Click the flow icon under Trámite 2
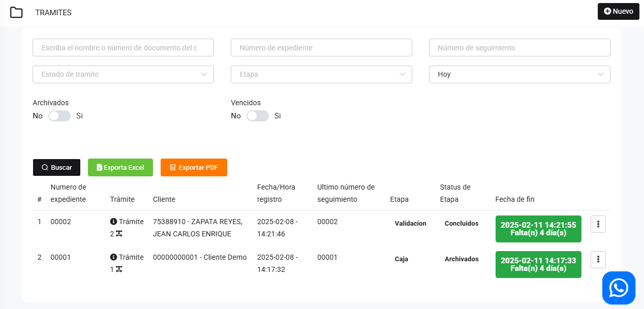644x309 pixels. click(119, 234)
